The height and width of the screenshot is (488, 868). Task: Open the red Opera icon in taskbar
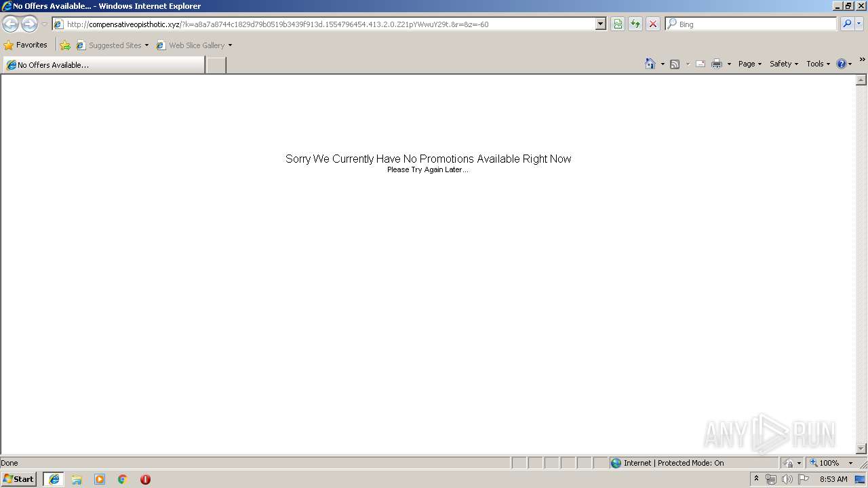145,479
